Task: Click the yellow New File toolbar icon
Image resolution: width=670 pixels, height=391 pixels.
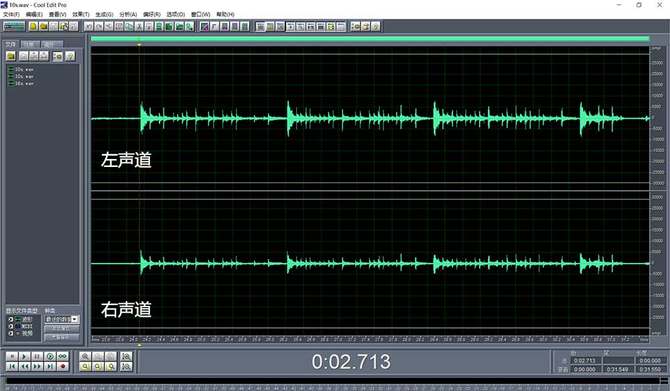Action: point(33,26)
